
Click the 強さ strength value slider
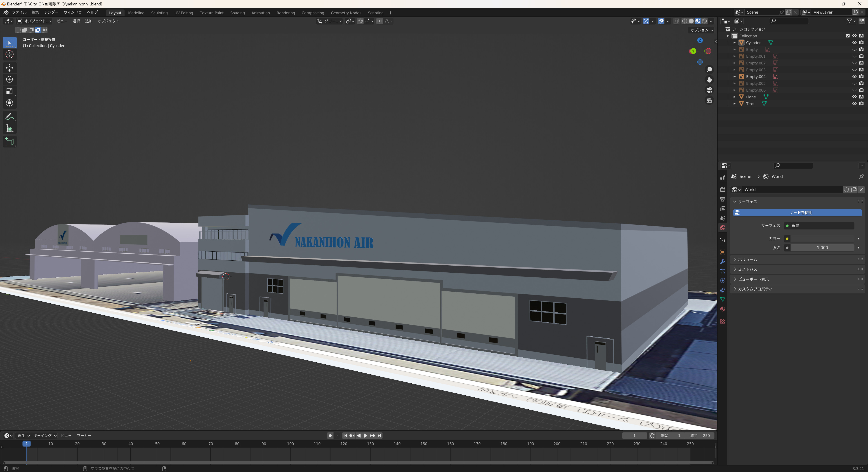pyautogui.click(x=822, y=248)
